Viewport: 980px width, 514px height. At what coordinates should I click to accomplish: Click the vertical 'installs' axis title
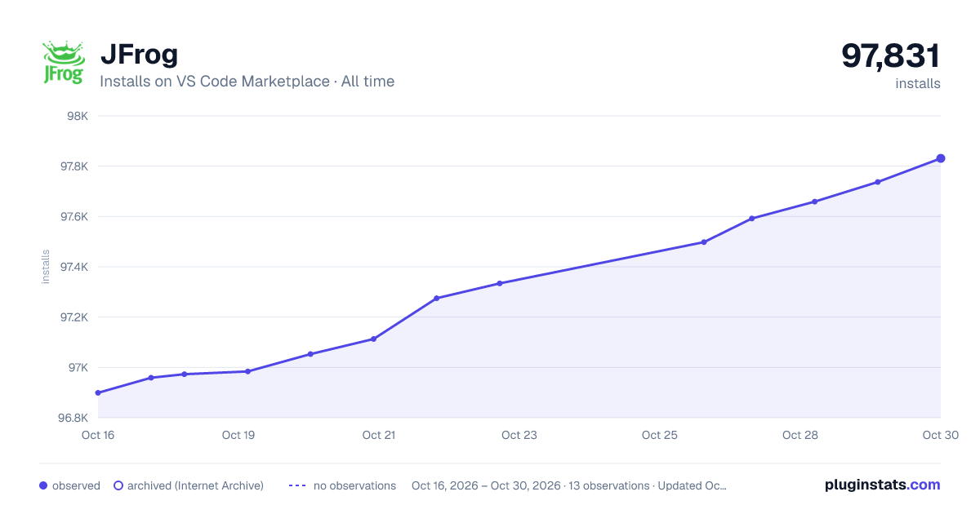point(46,267)
